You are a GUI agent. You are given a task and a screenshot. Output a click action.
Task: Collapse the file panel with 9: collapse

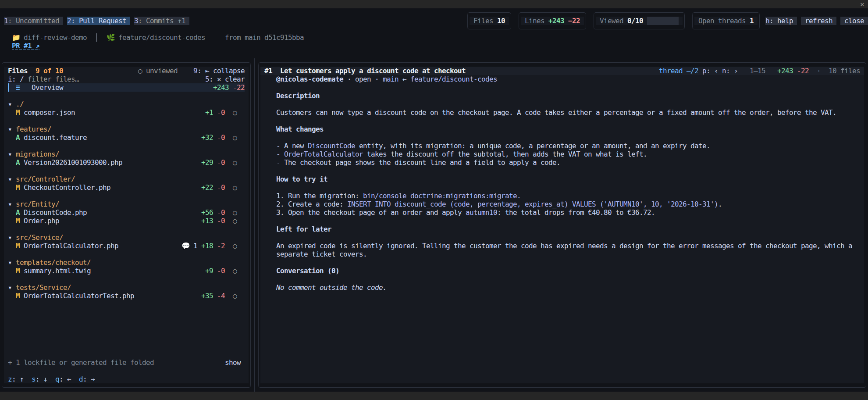pyautogui.click(x=219, y=71)
